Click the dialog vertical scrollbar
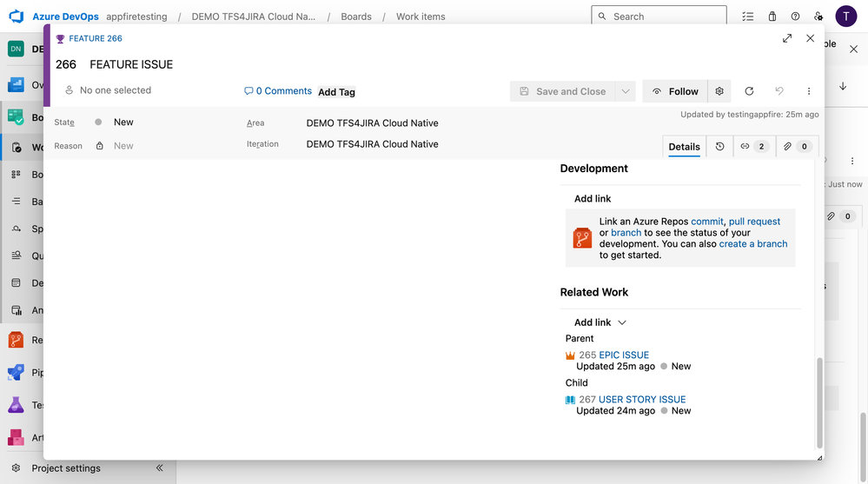868x484 pixels. point(819,402)
